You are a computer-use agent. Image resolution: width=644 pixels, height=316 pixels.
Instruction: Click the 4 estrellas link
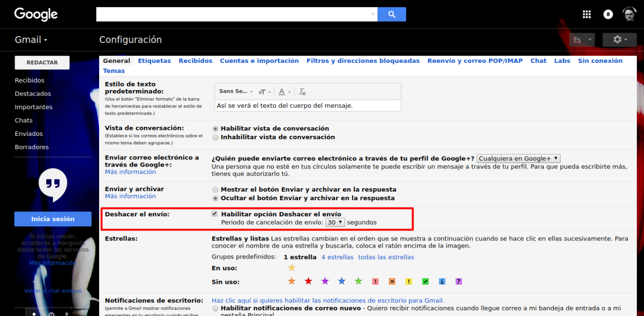337,257
